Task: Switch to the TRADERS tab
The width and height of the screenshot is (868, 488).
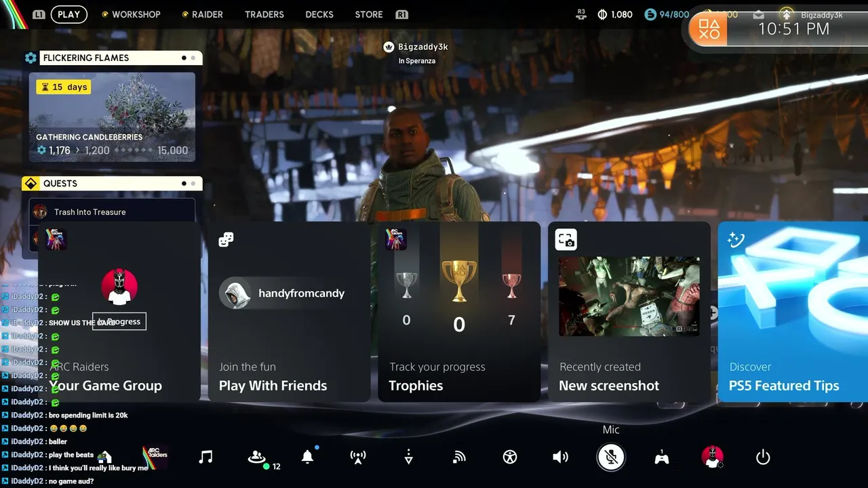Action: tap(264, 14)
